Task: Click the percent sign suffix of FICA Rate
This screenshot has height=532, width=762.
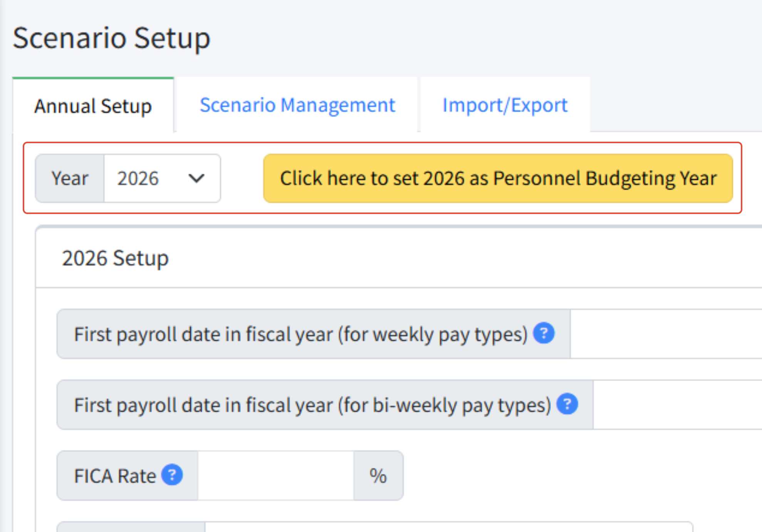Action: tap(378, 475)
